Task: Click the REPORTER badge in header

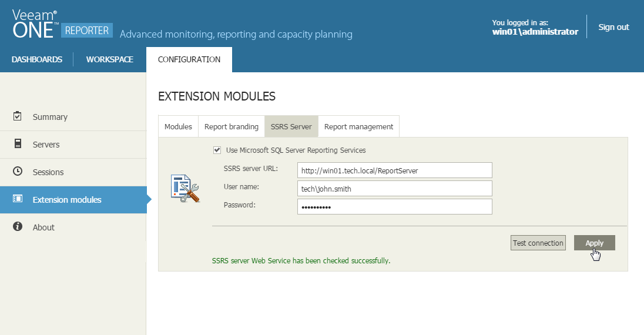Action: coord(86,31)
